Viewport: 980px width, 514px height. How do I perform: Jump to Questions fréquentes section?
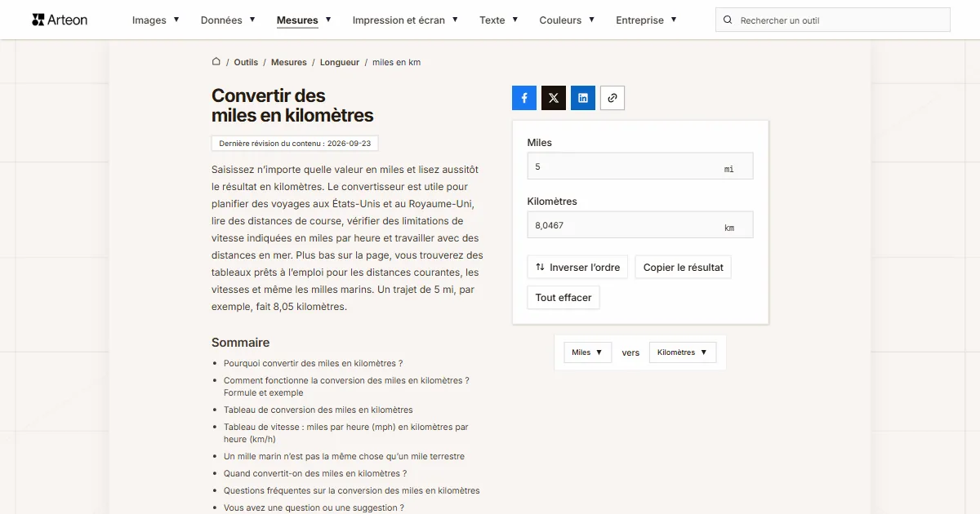[x=352, y=490]
